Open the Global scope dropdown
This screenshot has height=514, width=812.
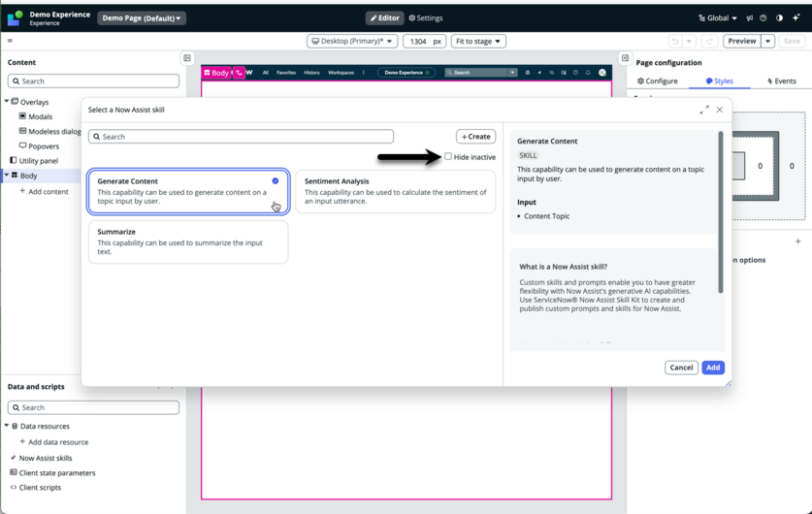click(717, 18)
